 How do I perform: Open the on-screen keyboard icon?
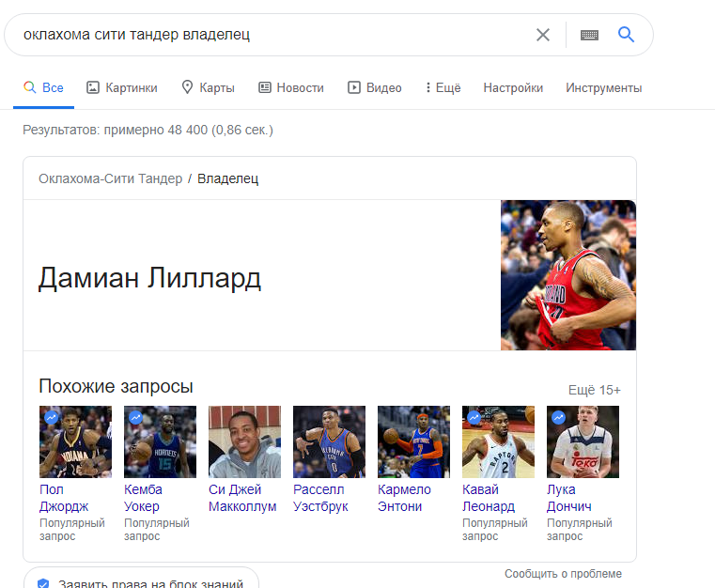coord(589,35)
